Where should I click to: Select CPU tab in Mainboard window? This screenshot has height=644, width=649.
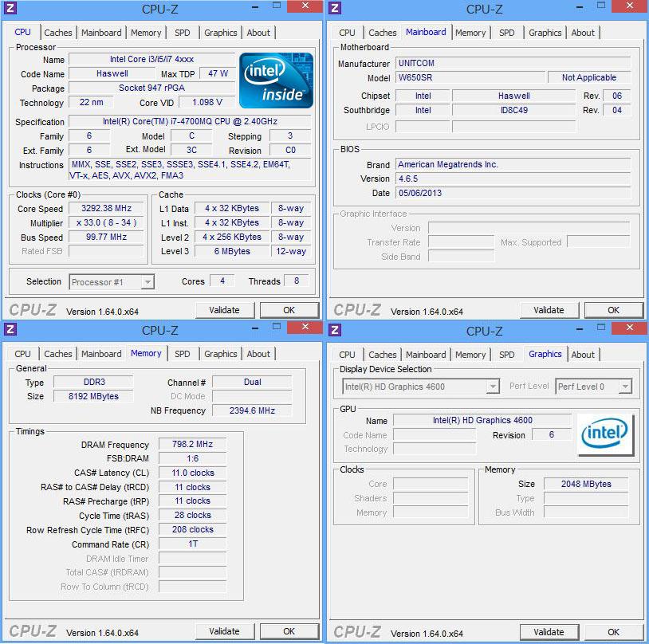coord(347,33)
